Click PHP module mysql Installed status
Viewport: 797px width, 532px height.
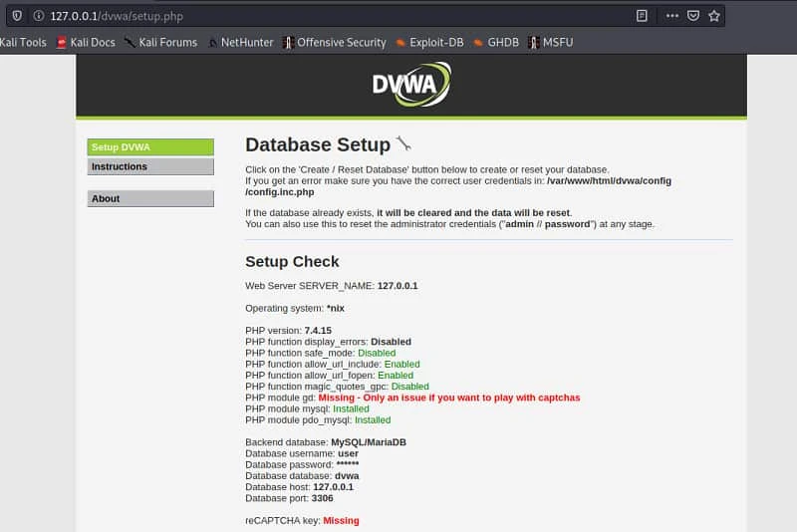tap(351, 408)
